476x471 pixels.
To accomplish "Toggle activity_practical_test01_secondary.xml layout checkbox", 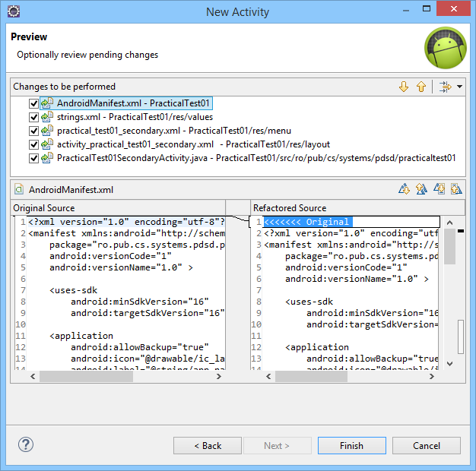I will coord(33,144).
